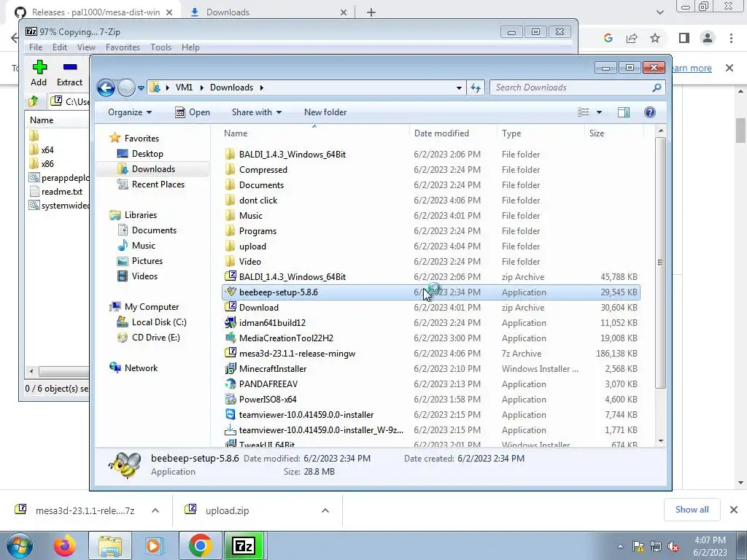This screenshot has width=747, height=560.
Task: Click the change view icon in Explorer
Action: coord(584,112)
